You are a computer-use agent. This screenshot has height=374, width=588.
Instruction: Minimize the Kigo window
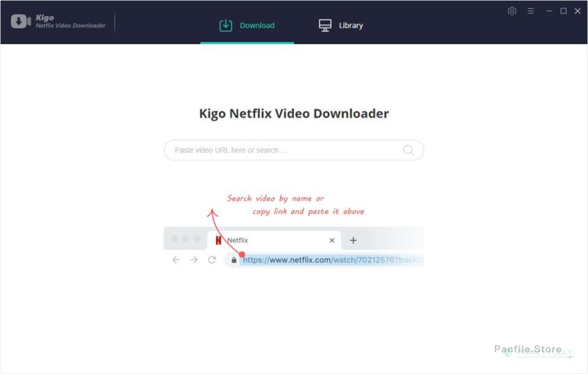click(549, 11)
